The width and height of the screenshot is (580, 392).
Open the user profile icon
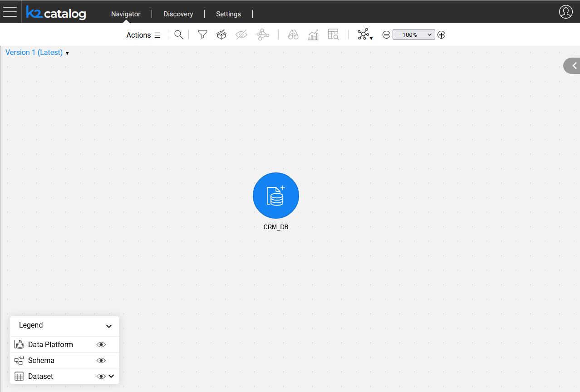[x=565, y=12]
